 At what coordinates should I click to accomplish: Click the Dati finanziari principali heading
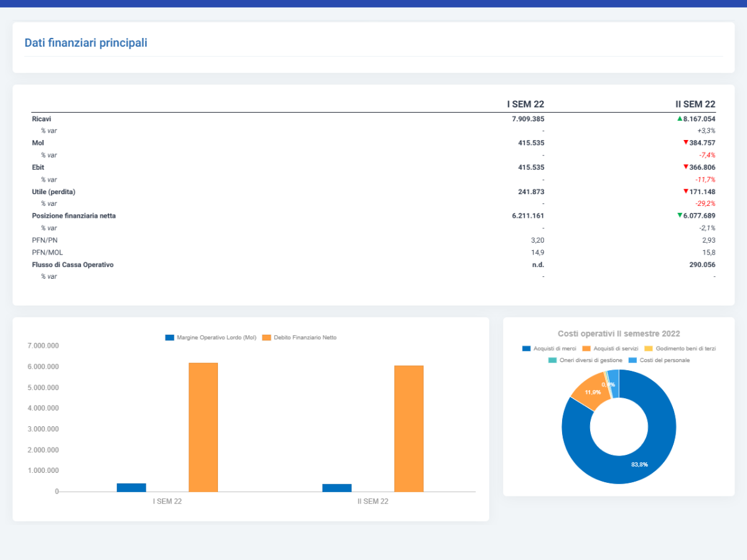click(86, 43)
